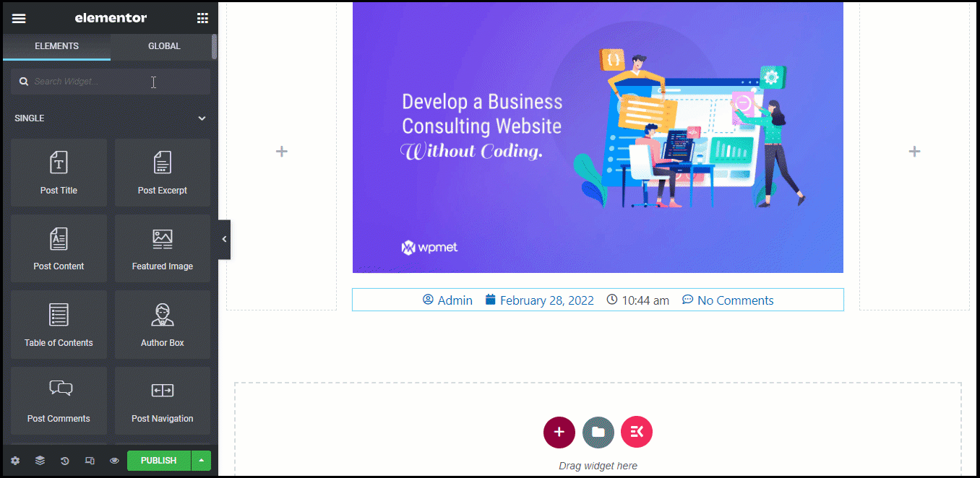Click the Admin author link
Viewport: 980px width, 478px height.
pos(447,300)
